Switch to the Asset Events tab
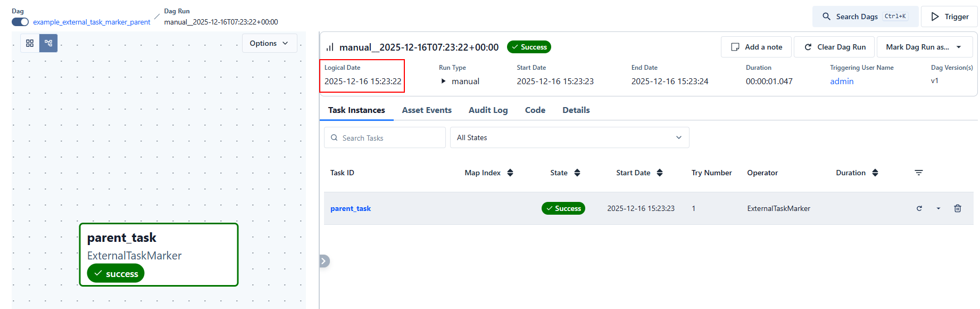Image resolution: width=980 pixels, height=309 pixels. [x=427, y=110]
